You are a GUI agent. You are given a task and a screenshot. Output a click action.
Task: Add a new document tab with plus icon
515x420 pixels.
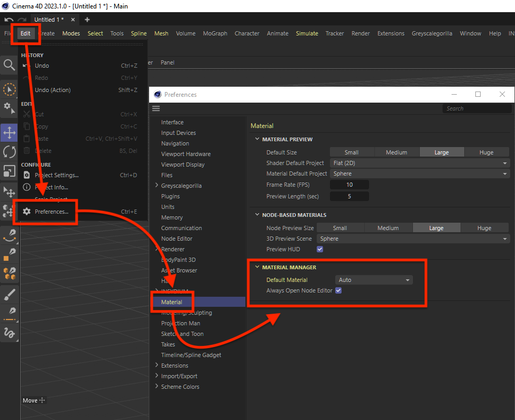pos(87,20)
